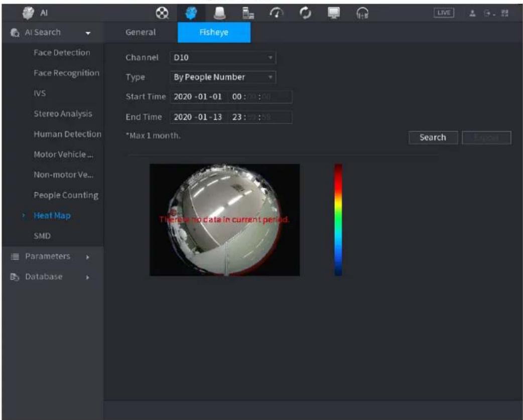Open the alarm siren icon
This screenshot has height=420, width=523.
click(219, 14)
